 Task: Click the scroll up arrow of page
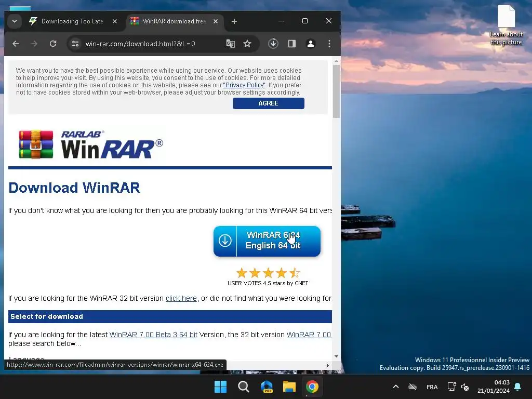[336, 61]
